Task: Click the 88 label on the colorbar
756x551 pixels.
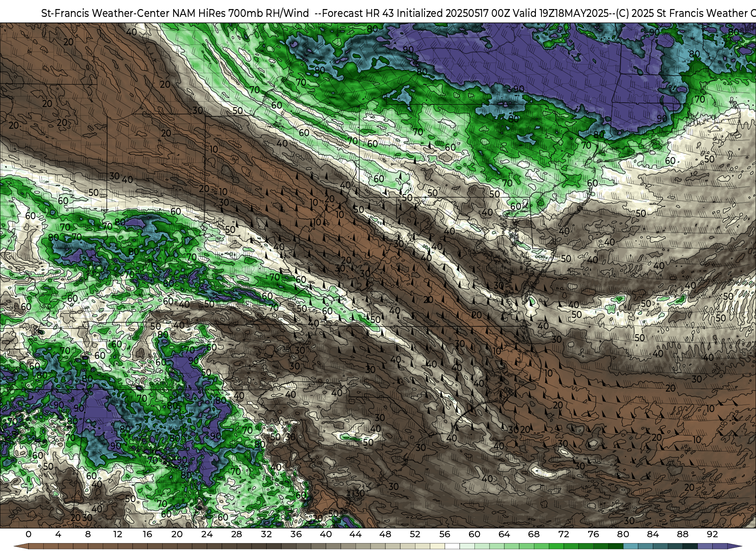Action: point(683,534)
